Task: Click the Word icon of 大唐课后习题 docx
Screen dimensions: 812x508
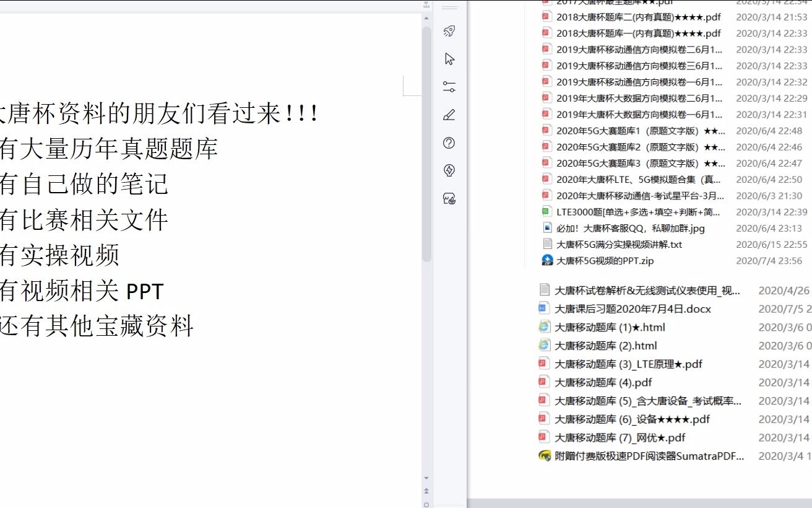Action: (x=543, y=309)
